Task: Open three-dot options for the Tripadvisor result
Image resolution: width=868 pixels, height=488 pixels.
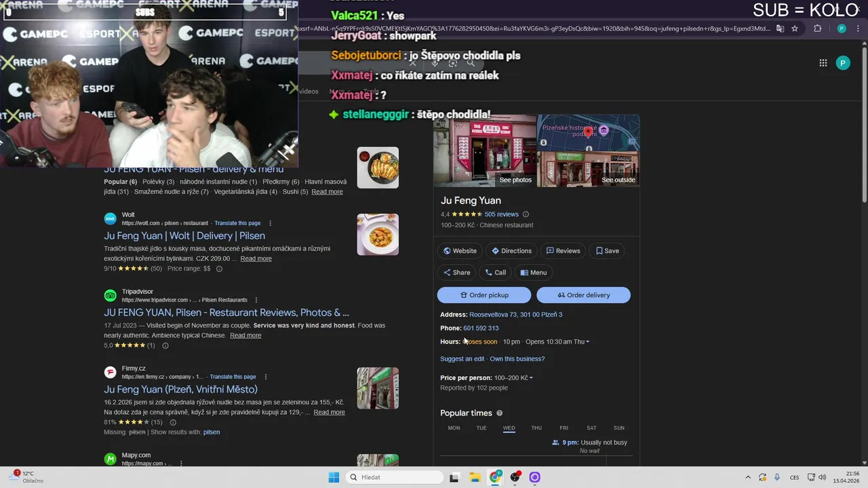Action: (256, 300)
